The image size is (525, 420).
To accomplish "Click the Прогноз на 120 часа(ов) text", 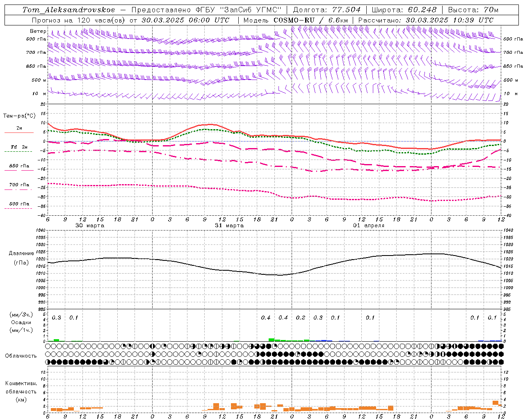I will click(x=79, y=20).
